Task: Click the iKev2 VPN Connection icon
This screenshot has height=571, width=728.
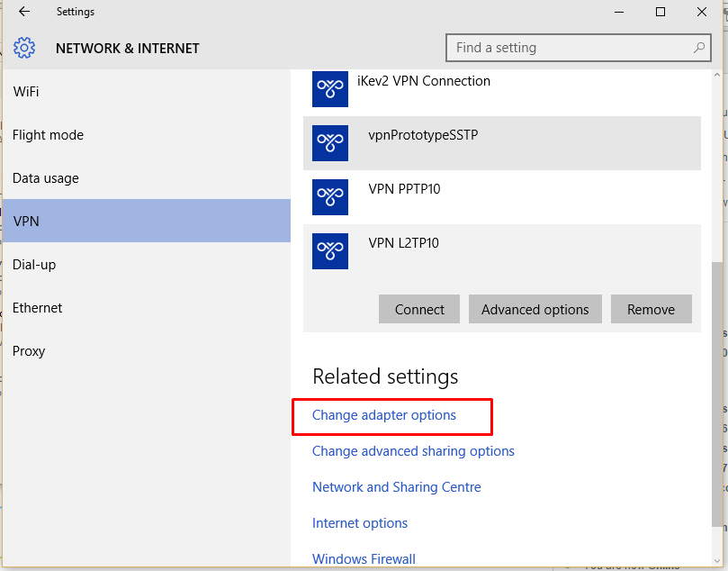Action: pyautogui.click(x=330, y=88)
